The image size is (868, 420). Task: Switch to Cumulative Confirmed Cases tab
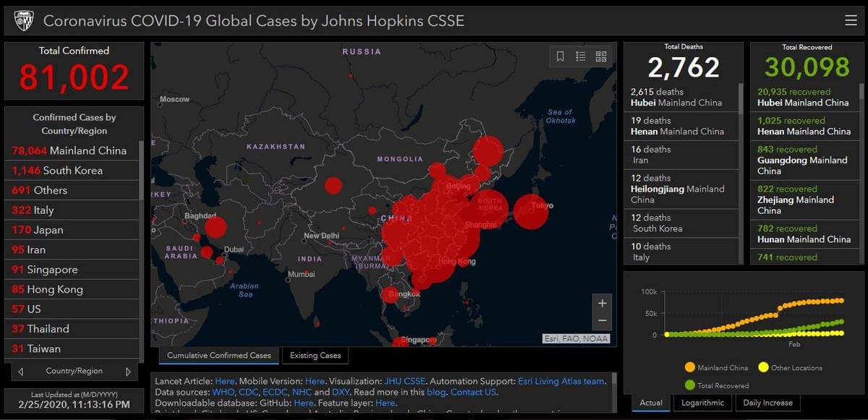point(219,355)
